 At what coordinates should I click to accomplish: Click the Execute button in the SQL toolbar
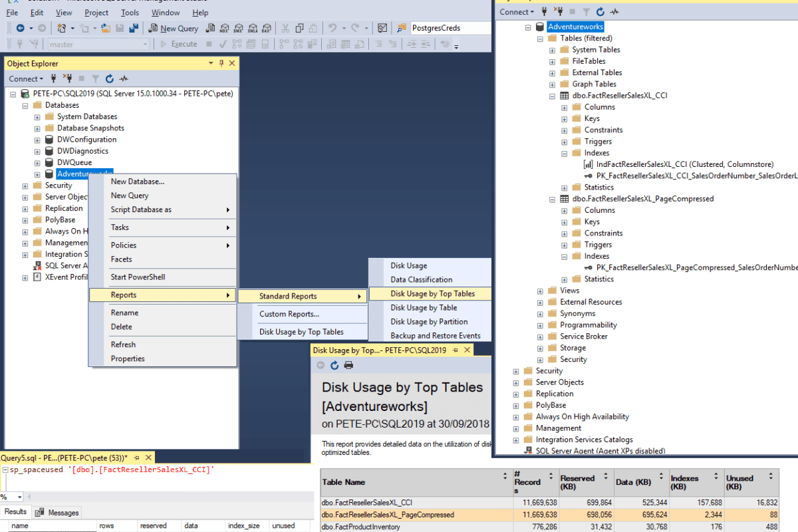178,44
